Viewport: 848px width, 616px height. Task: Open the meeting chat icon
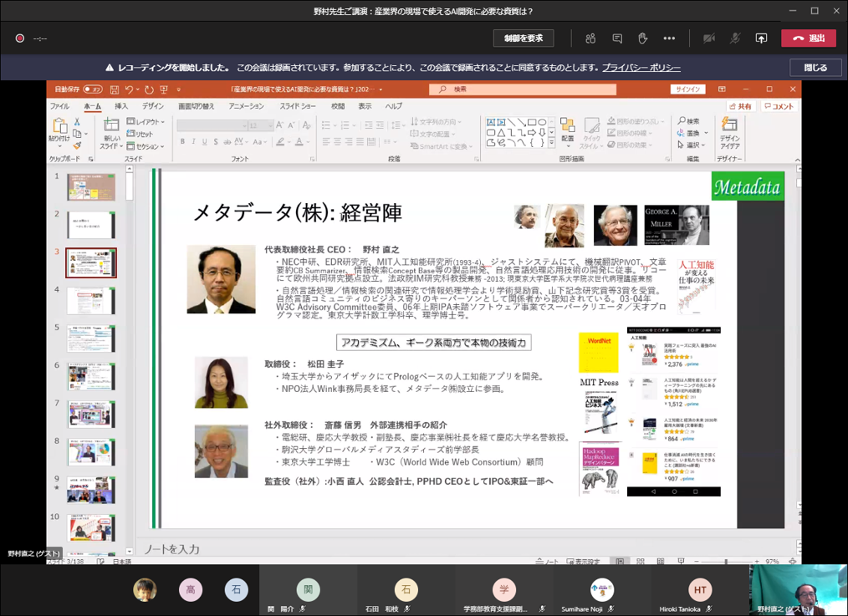[617, 38]
